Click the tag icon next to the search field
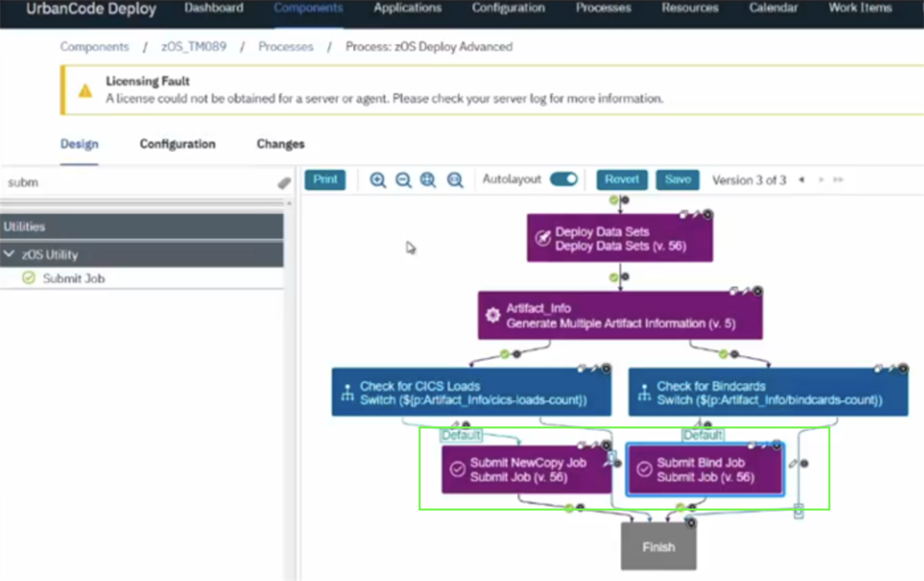 283,182
